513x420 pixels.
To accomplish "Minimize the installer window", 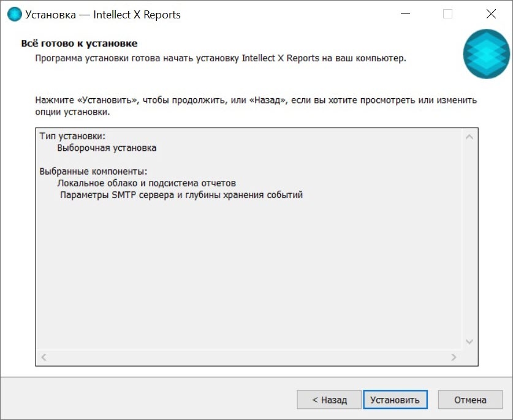I will pos(405,14).
